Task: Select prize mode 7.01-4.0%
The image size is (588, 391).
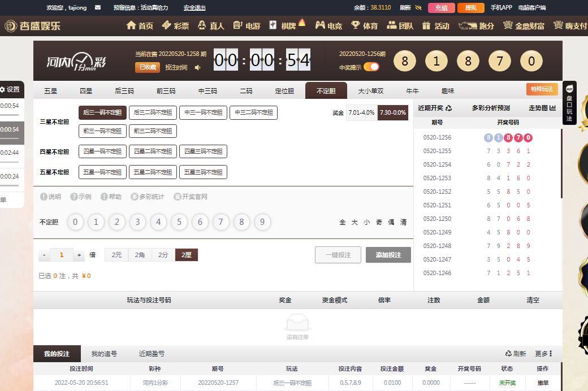Action: [361, 112]
